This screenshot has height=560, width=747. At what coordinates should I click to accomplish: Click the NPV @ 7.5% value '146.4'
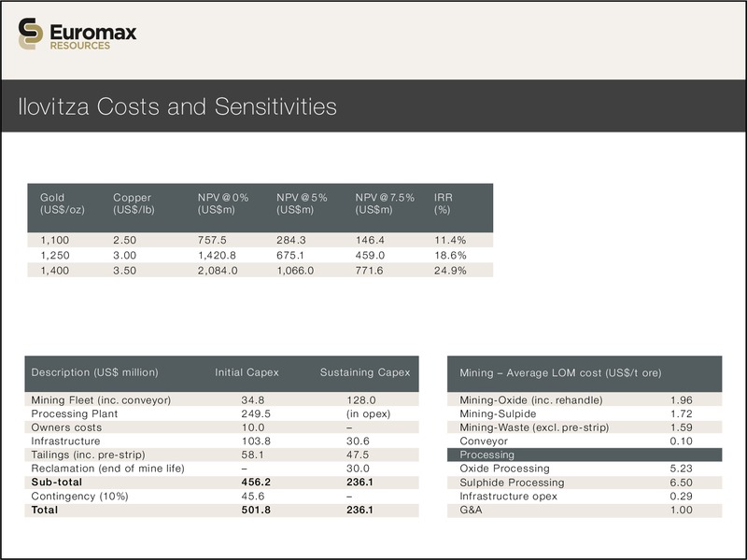[370, 240]
